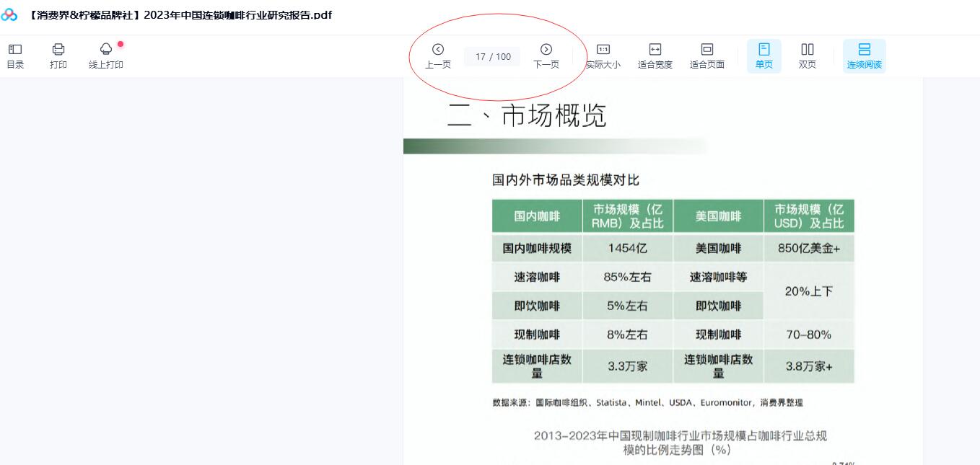The height and width of the screenshot is (465, 980).
Task: Click the app logo at top left
Action: 10,14
